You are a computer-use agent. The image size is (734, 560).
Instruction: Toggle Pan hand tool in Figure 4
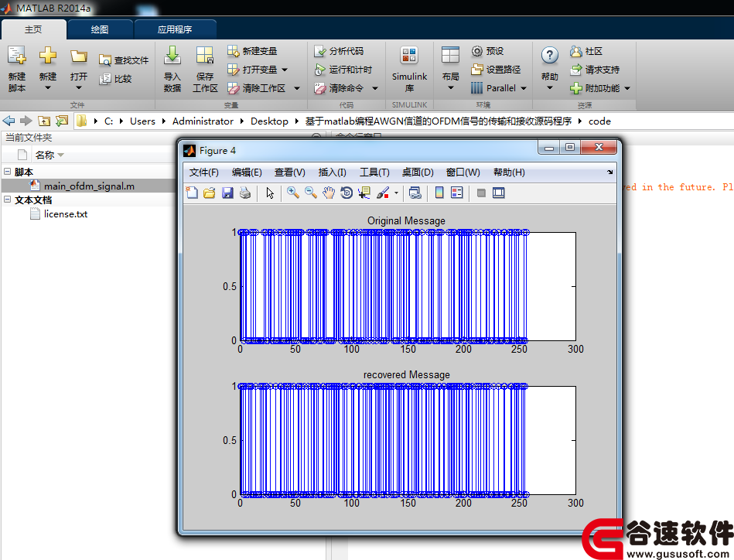[x=329, y=193]
